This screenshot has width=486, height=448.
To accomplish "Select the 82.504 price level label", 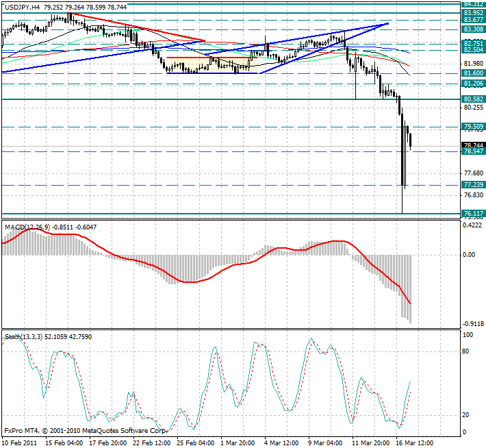I will click(x=473, y=50).
